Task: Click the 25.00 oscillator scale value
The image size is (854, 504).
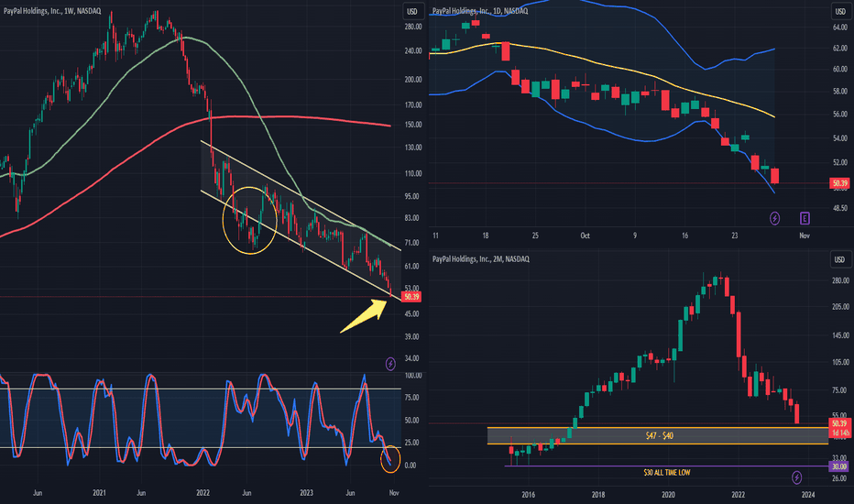Action: pos(412,443)
